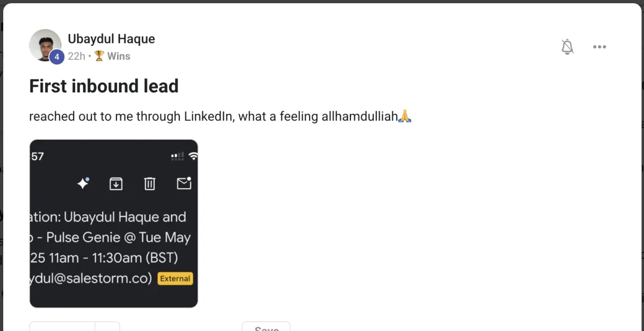Click the Save button below the post
Image resolution: width=644 pixels, height=331 pixels.
(x=266, y=327)
